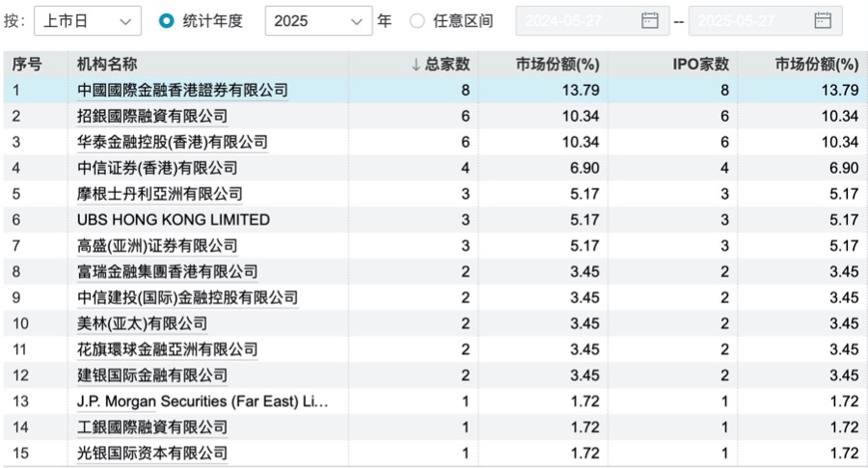Click the 总家数 value 8 for 中國國際金融
This screenshot has width=868, height=468.
466,91
